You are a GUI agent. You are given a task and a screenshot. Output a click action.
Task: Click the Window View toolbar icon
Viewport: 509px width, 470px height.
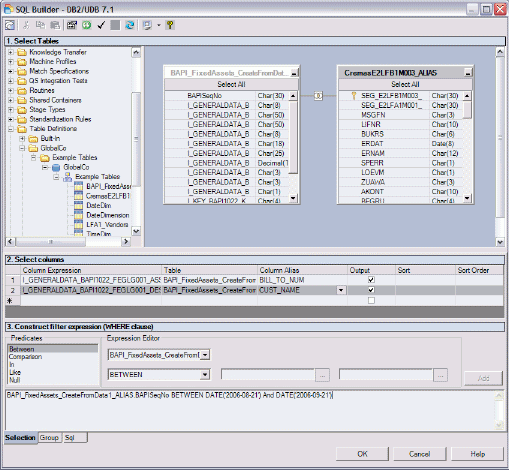pos(147,25)
